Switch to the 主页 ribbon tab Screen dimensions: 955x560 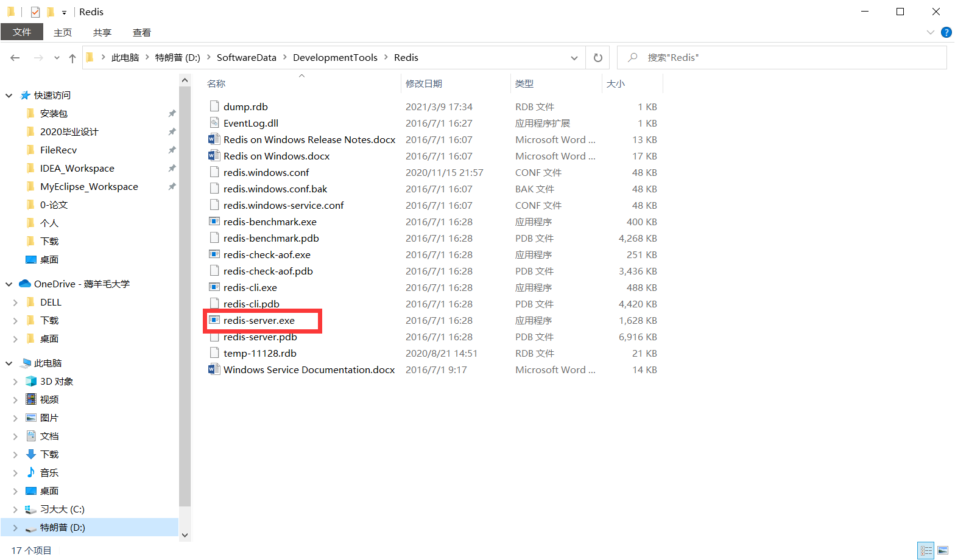(63, 32)
